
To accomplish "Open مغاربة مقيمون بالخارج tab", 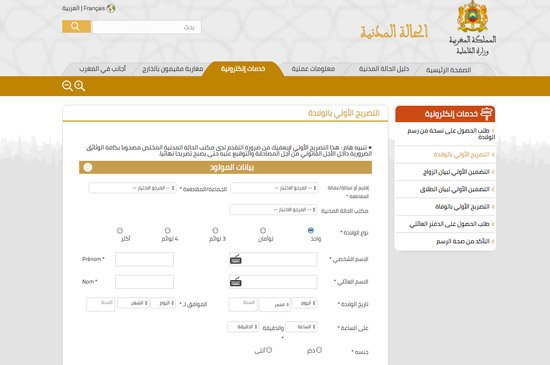I will click(x=173, y=69).
